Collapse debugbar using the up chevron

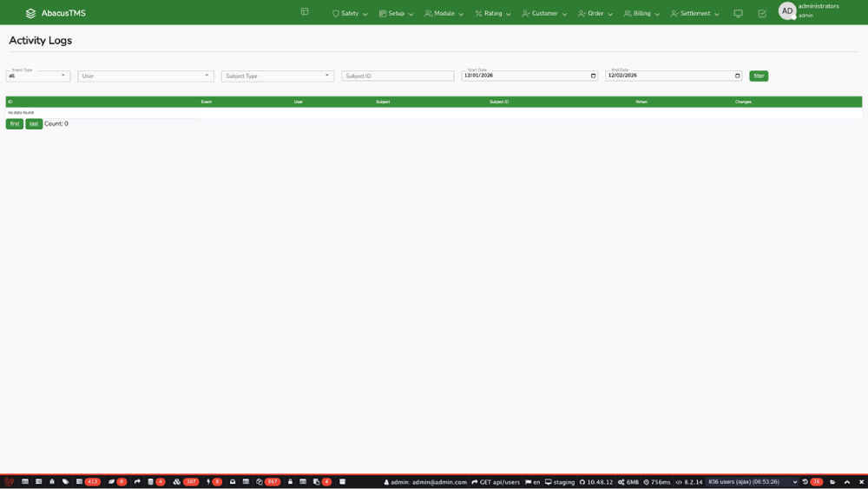pyautogui.click(x=847, y=481)
